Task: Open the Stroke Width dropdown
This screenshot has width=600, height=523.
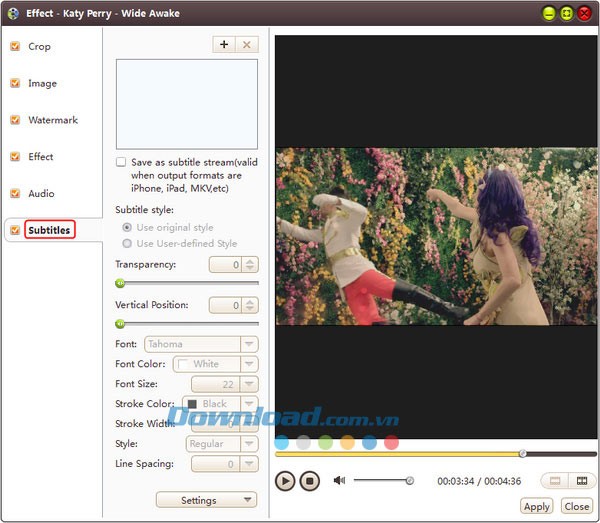Action: click(225, 424)
